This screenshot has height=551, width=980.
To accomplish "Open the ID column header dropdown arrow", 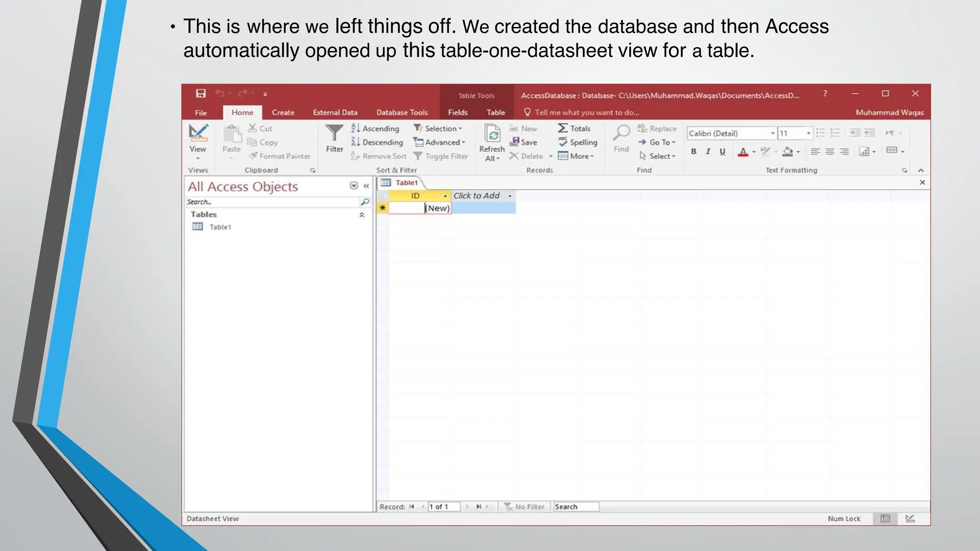I will click(x=445, y=196).
